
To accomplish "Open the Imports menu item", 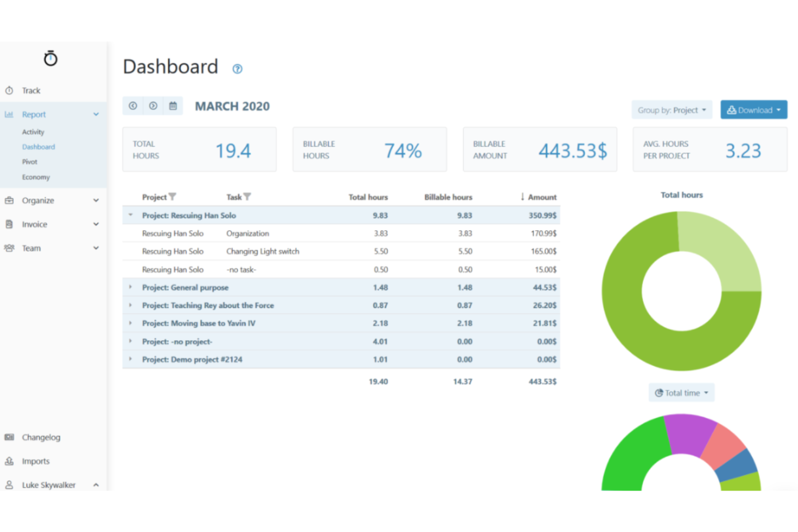I will [36, 461].
